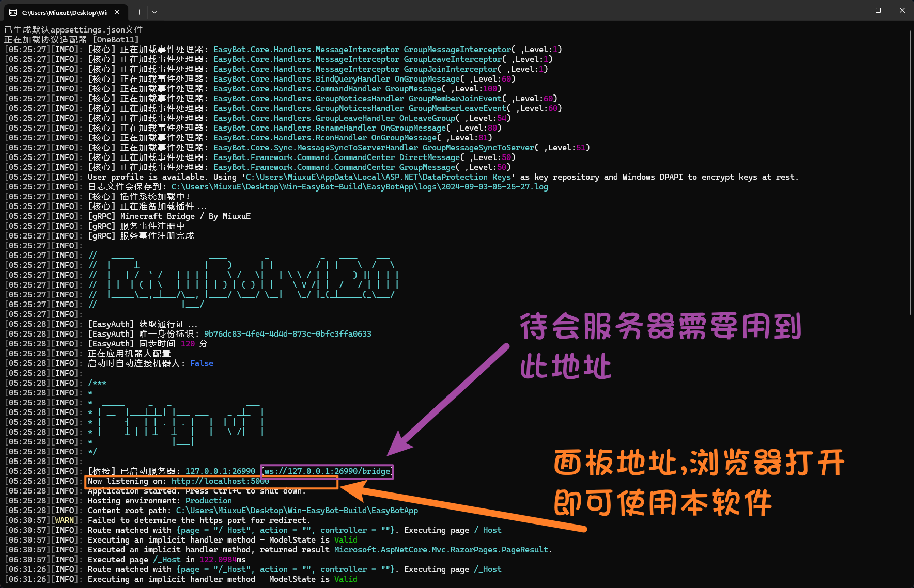
Task: Click the WARN level tag
Action: tap(65, 520)
